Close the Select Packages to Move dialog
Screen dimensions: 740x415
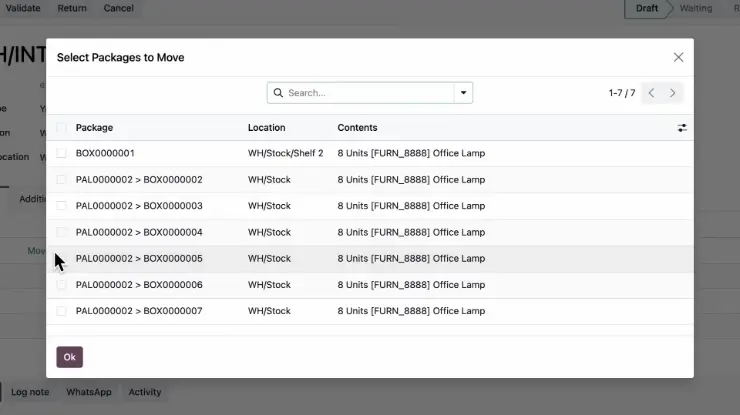coord(678,58)
